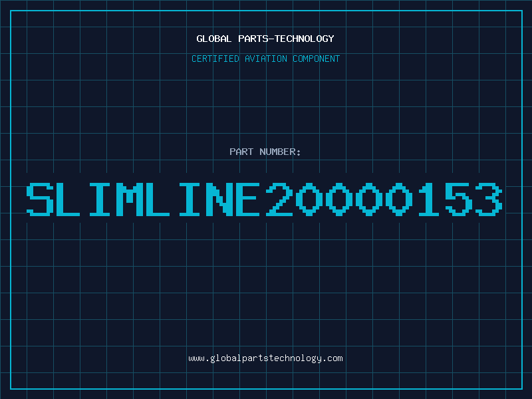Click the CERTIFIED AVIATION COMPONENT subtitle

point(265,59)
